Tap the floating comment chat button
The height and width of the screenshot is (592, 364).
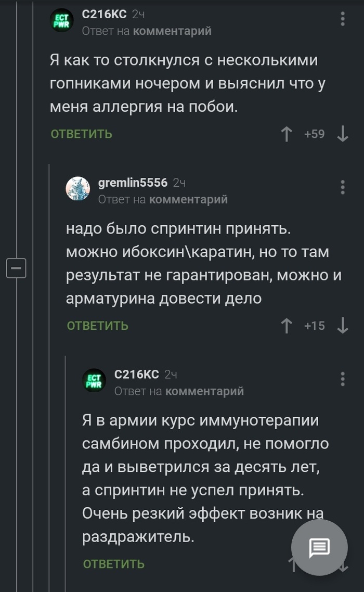click(319, 547)
